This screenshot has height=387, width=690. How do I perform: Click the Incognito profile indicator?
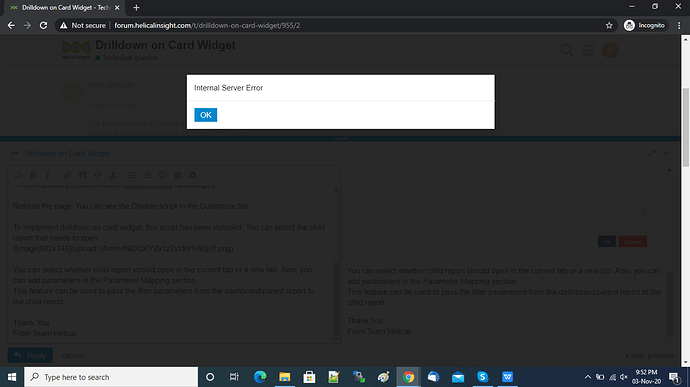point(645,26)
